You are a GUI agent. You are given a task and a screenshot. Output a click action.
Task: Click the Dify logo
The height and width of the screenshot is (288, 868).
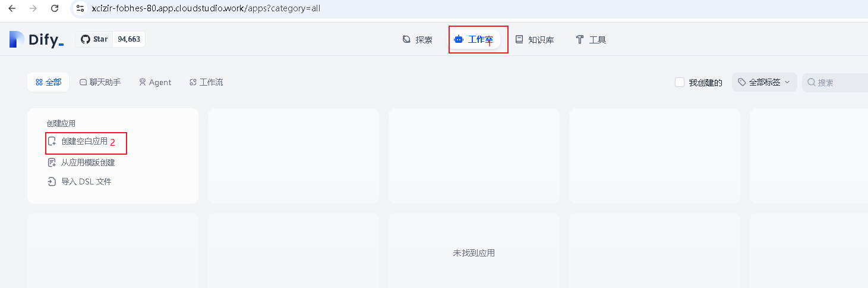[36, 40]
